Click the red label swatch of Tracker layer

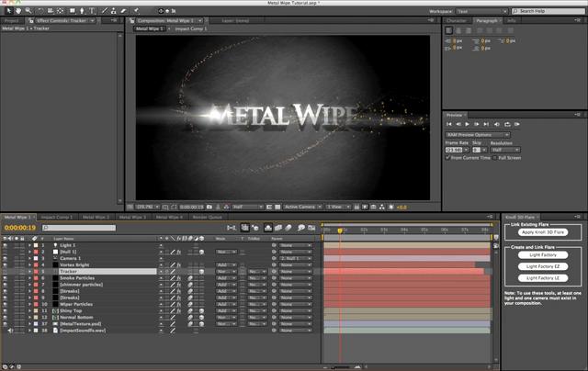point(35,272)
